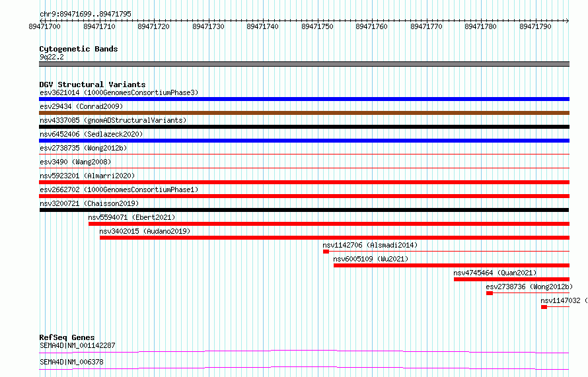Open esv3490 (Wang2008) variant label
Viewport: 588px width, 377px height.
pyautogui.click(x=75, y=162)
